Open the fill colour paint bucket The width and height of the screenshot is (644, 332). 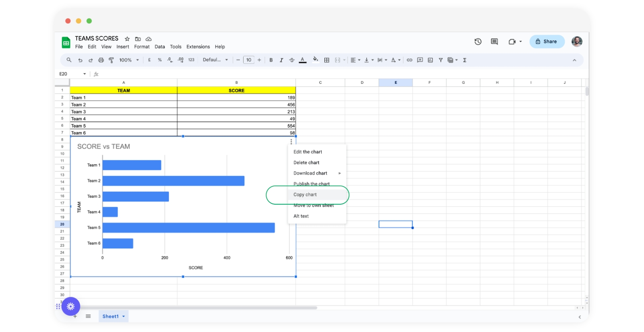click(315, 60)
